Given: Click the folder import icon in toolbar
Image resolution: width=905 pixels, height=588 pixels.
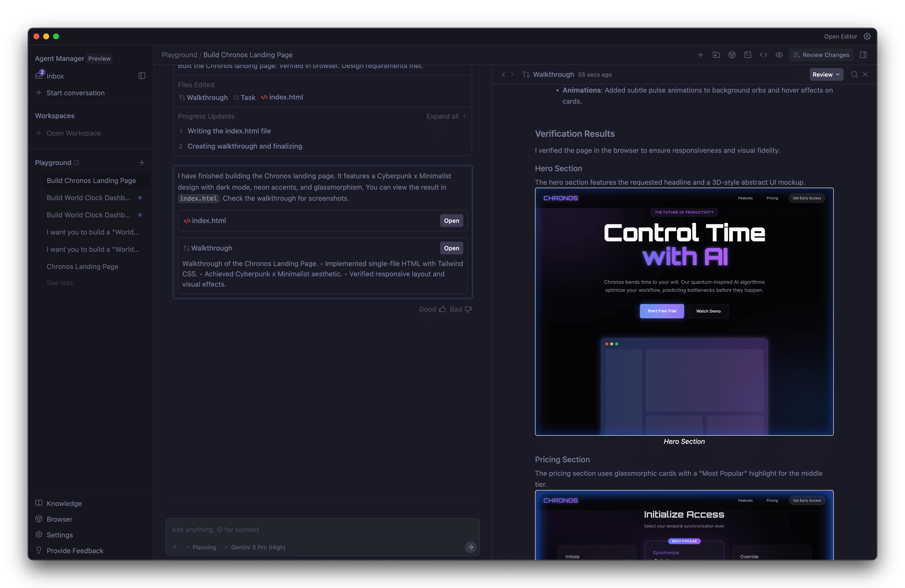Looking at the screenshot, I should [x=716, y=55].
